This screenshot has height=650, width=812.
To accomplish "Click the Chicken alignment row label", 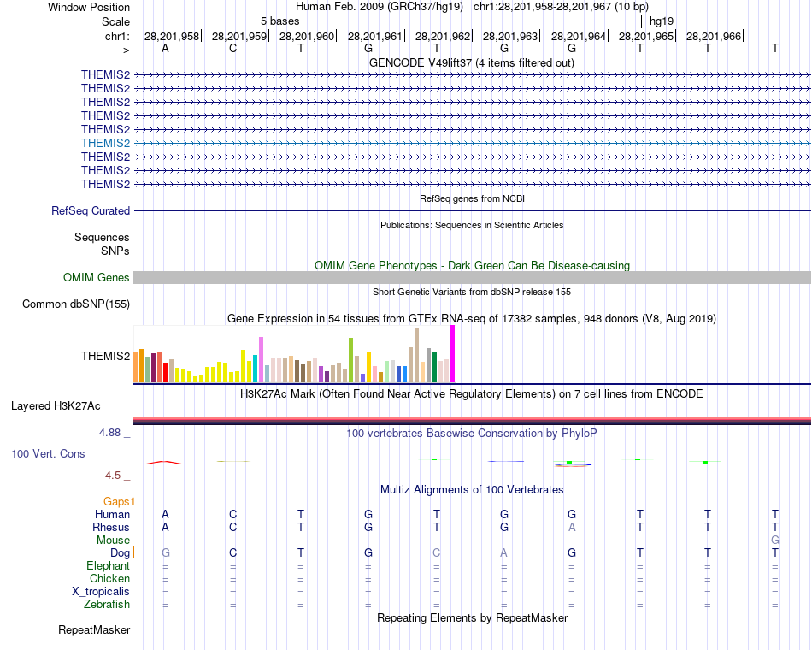I will click(x=109, y=578).
